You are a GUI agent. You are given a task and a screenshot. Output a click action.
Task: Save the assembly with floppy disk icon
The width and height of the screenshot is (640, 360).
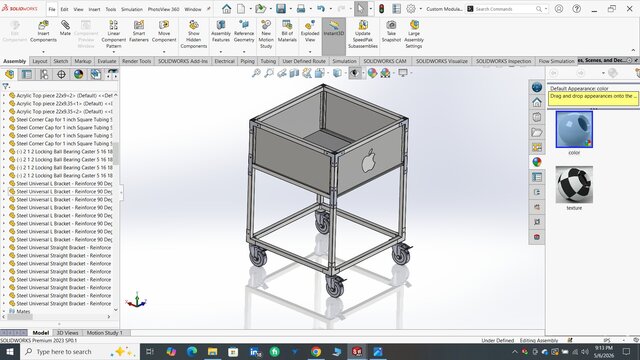click(281, 9)
